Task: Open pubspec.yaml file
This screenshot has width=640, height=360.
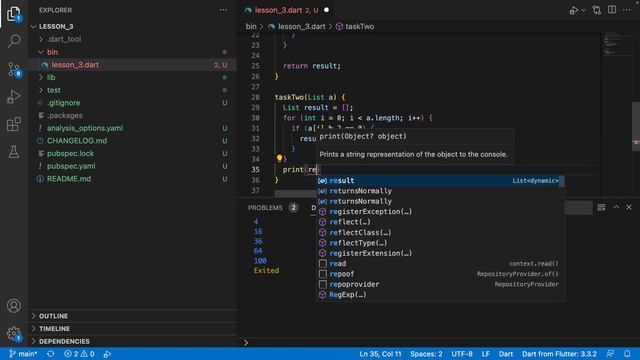Action: click(132, 166)
